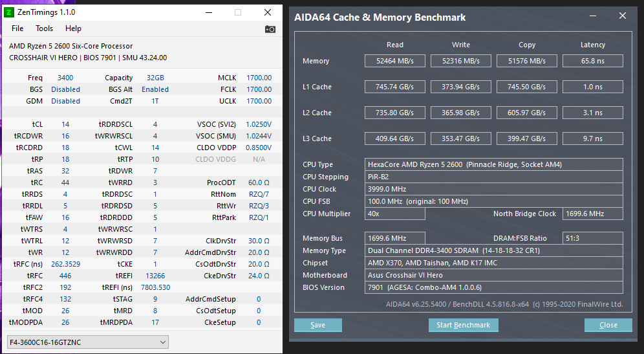
Task: Close the AIDA64 window with X
Action: tap(623, 16)
